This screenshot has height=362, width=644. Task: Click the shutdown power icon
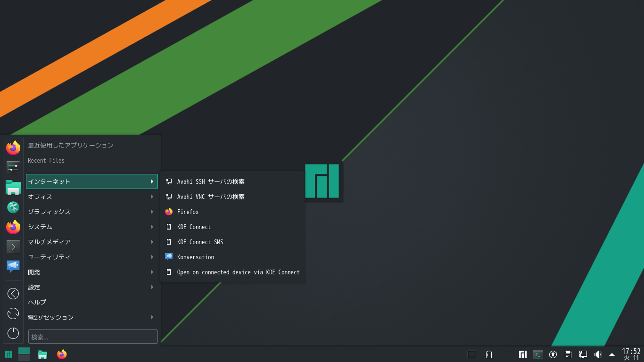tap(13, 333)
